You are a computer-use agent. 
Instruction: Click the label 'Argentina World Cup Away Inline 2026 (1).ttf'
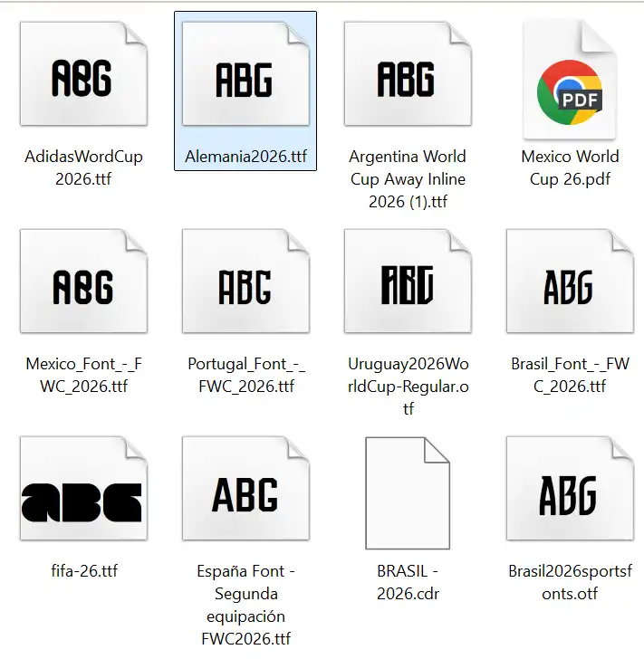(x=408, y=179)
